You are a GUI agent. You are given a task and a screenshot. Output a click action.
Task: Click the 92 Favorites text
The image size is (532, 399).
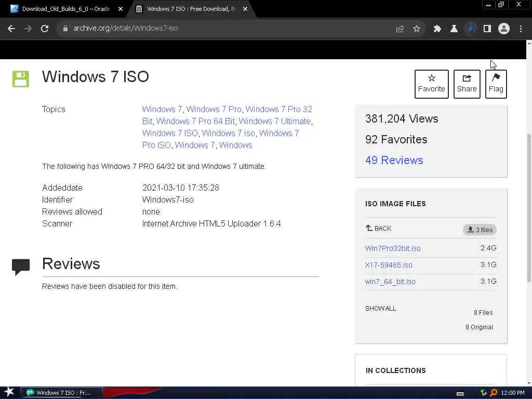click(396, 139)
